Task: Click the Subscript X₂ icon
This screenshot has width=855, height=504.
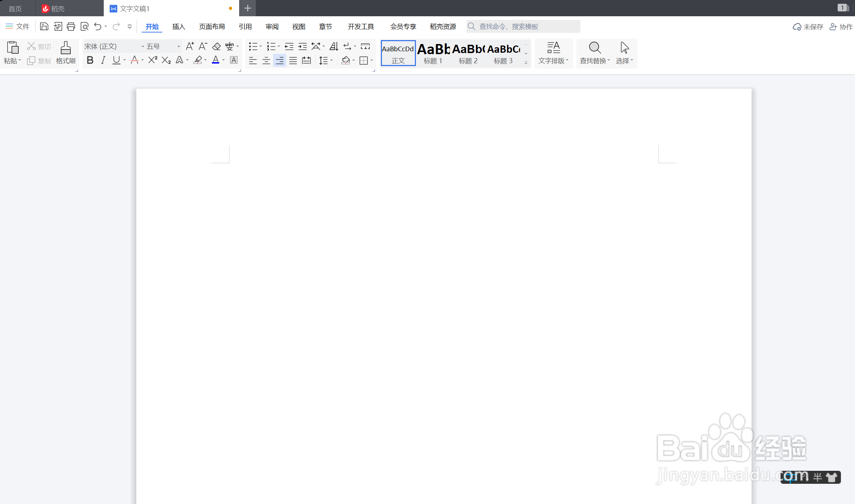Action: 166,60
